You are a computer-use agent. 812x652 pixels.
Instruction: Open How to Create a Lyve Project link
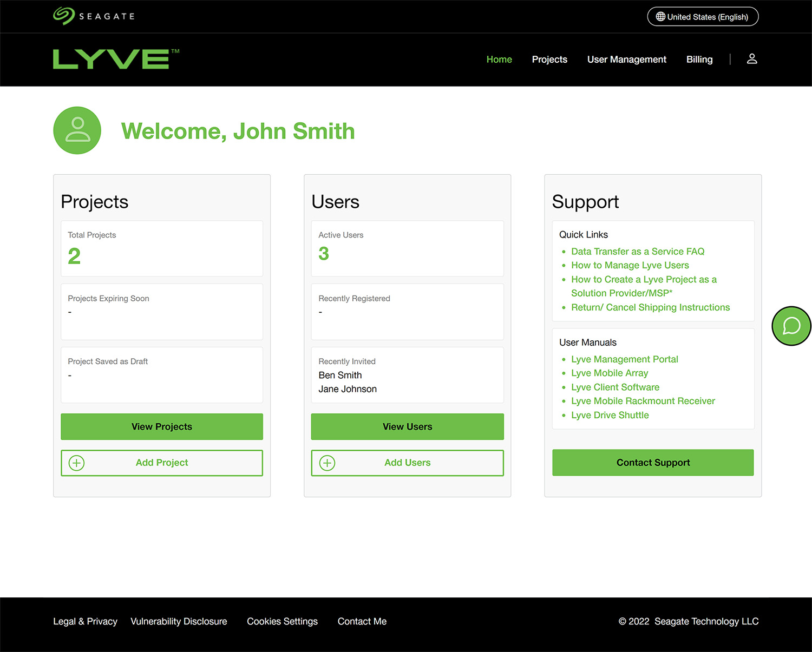pos(644,286)
